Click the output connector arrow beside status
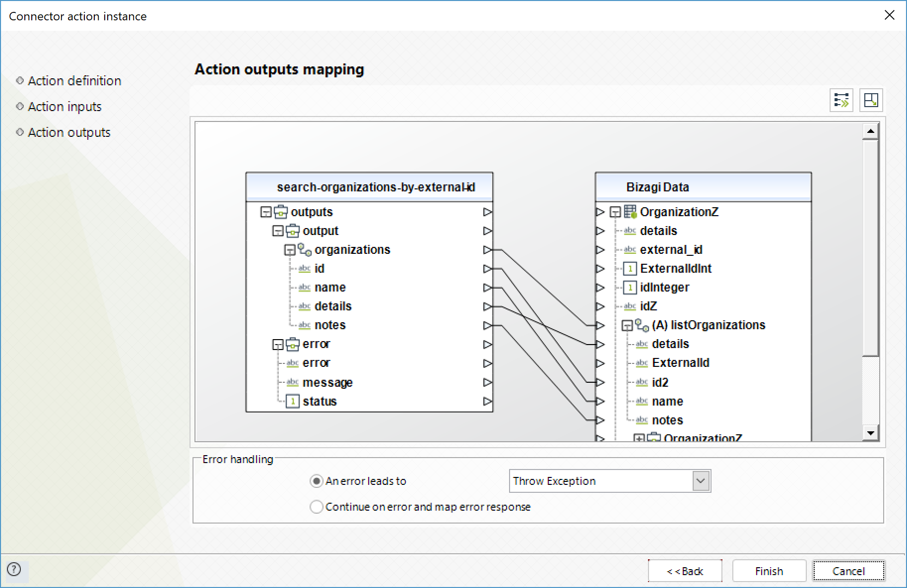 [x=488, y=402]
